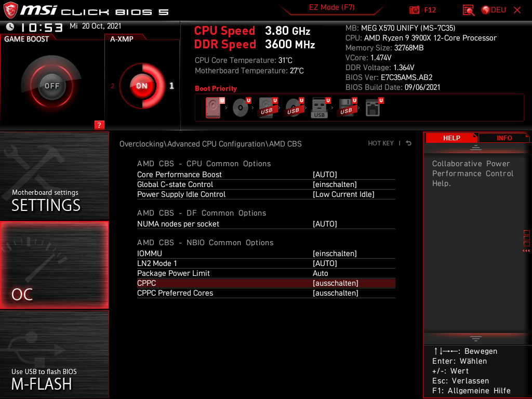Select the LN2 Mode 1 row label
532x399 pixels.
157,263
